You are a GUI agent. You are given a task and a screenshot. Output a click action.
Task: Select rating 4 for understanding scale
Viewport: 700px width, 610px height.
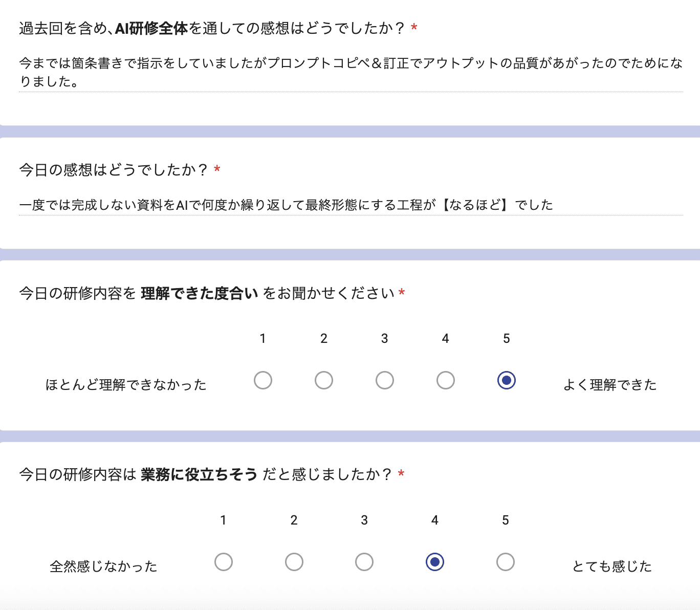click(445, 380)
